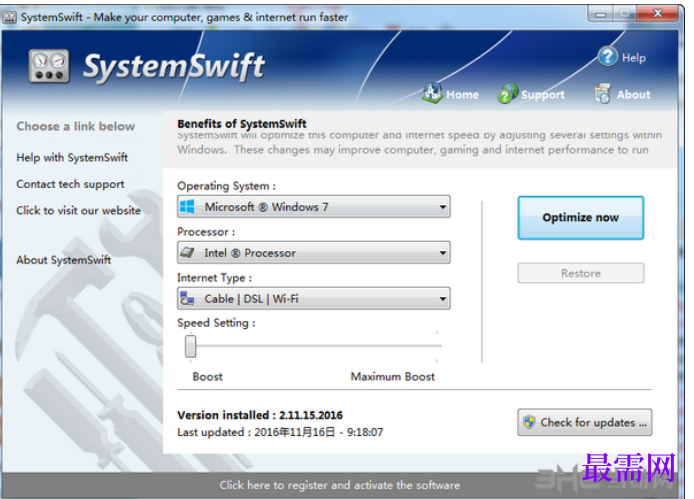Click the Last updated date text
The image size is (694, 499).
[280, 432]
